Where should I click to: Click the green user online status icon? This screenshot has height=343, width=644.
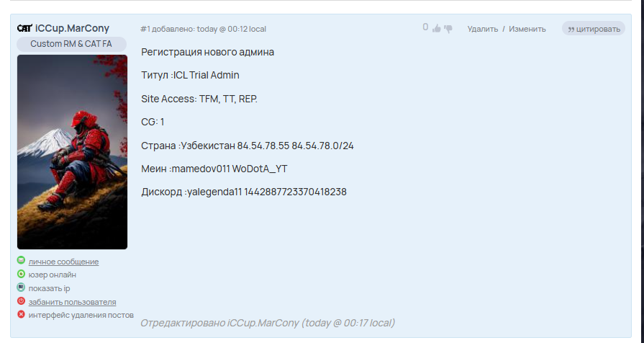(x=21, y=274)
